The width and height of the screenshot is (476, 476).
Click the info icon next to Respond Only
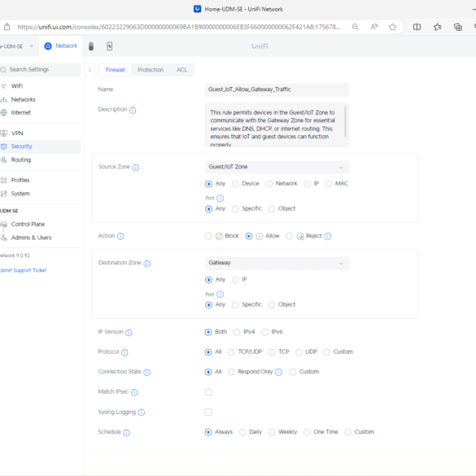click(278, 372)
